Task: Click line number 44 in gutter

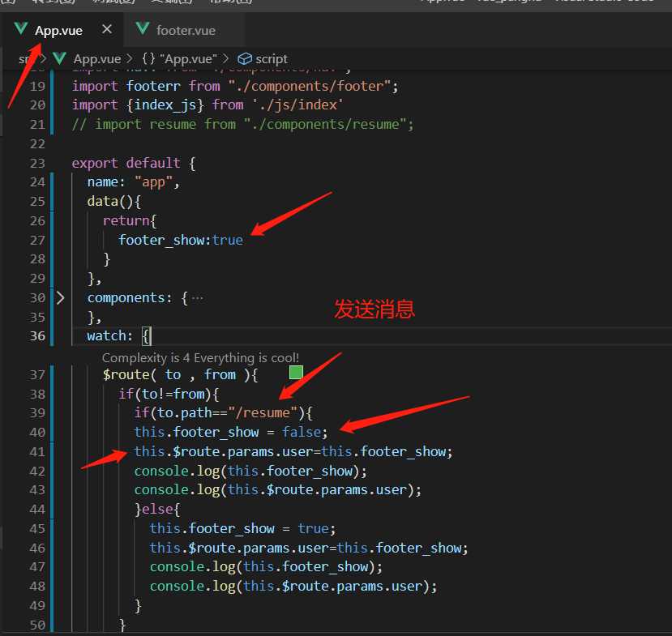Action: 37,510
